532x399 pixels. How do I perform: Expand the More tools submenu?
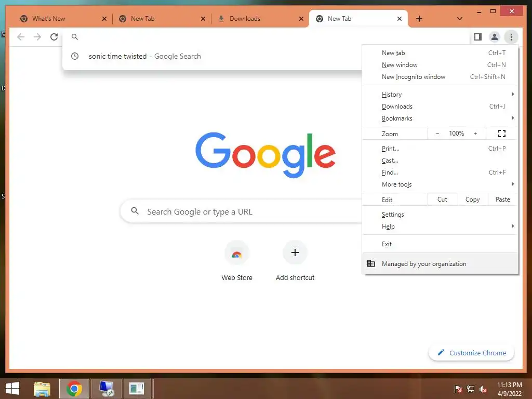click(440, 184)
